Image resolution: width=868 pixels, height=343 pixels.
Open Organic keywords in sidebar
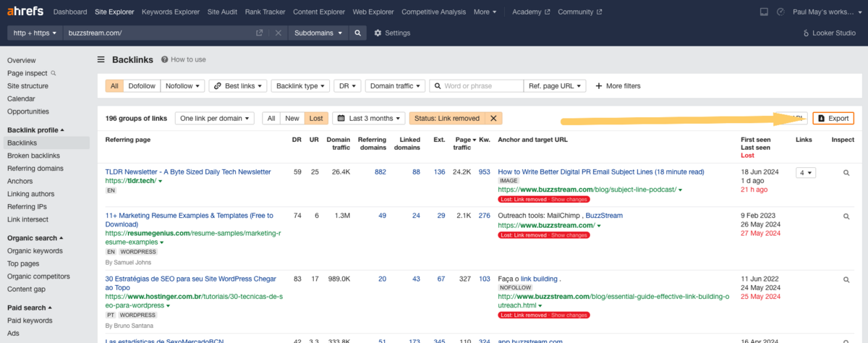[35, 251]
